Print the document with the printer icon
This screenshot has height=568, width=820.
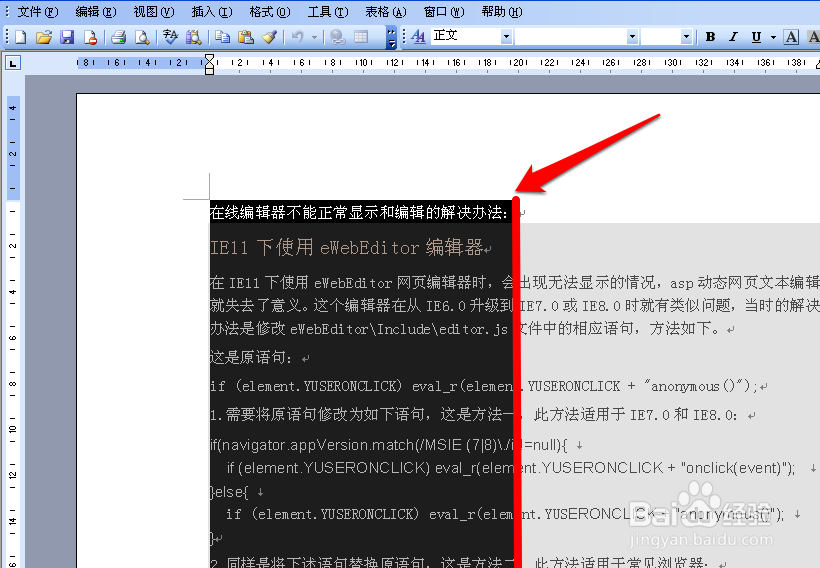tap(119, 37)
